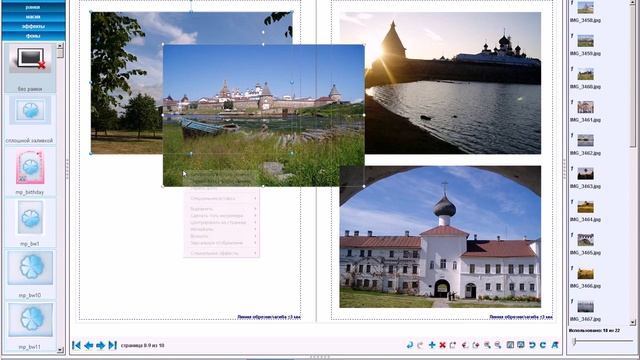Click the red right-arrow page icon
640x360 pixels.
click(x=476, y=345)
